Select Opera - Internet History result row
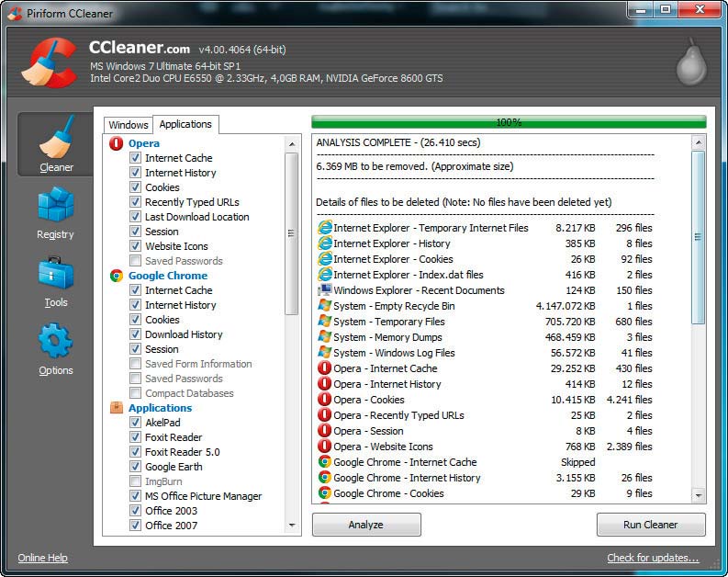Screen dimensions: 728x577 click(485, 384)
